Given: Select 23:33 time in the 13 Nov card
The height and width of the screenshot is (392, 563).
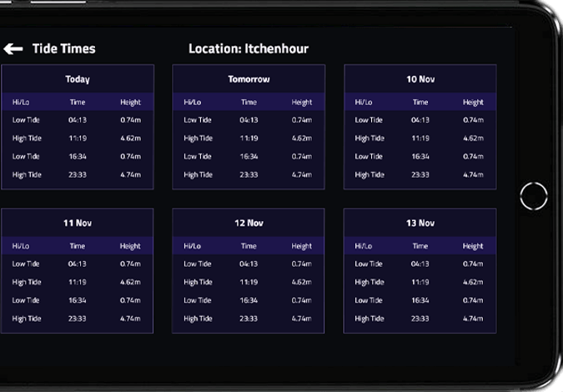Looking at the screenshot, I should [x=420, y=319].
